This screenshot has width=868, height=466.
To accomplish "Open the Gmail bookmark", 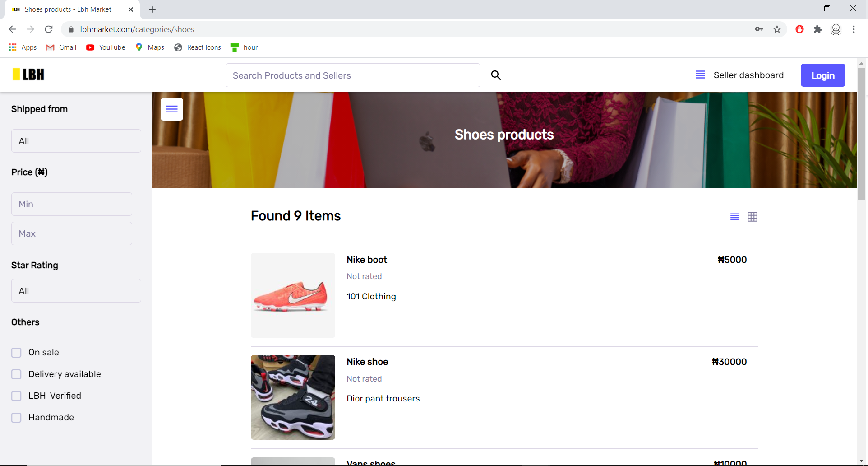I will (x=61, y=47).
